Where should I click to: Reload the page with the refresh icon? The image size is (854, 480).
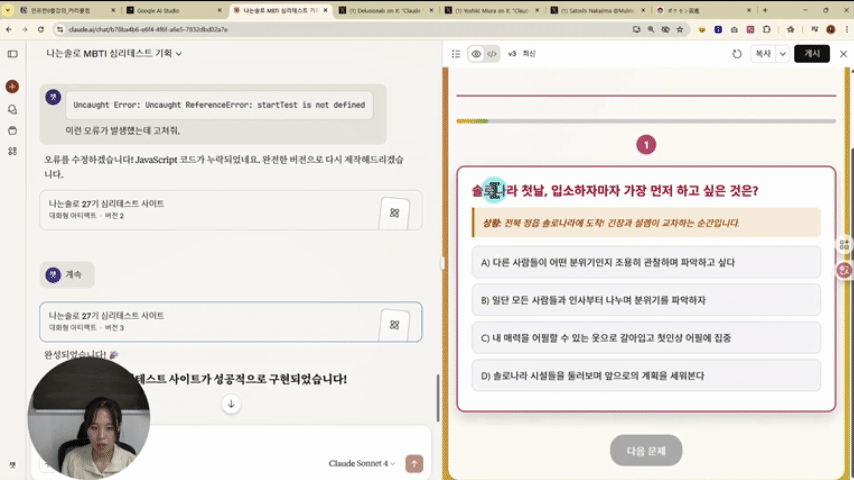coord(41,29)
